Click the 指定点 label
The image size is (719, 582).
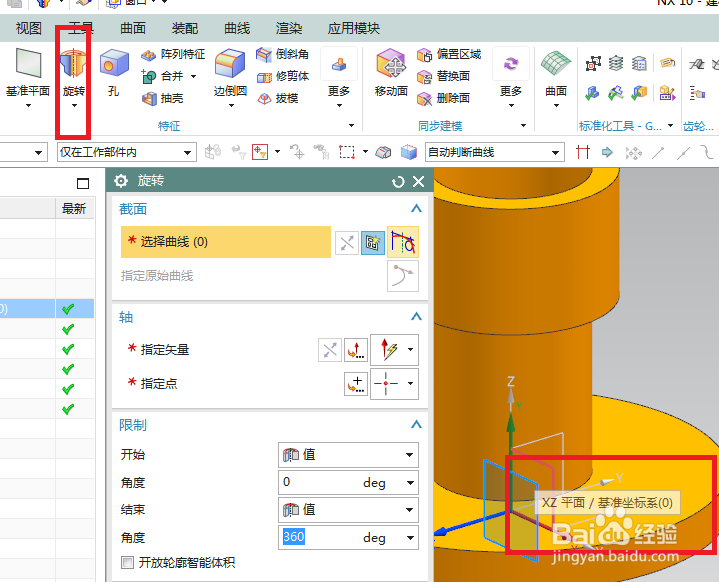(159, 383)
